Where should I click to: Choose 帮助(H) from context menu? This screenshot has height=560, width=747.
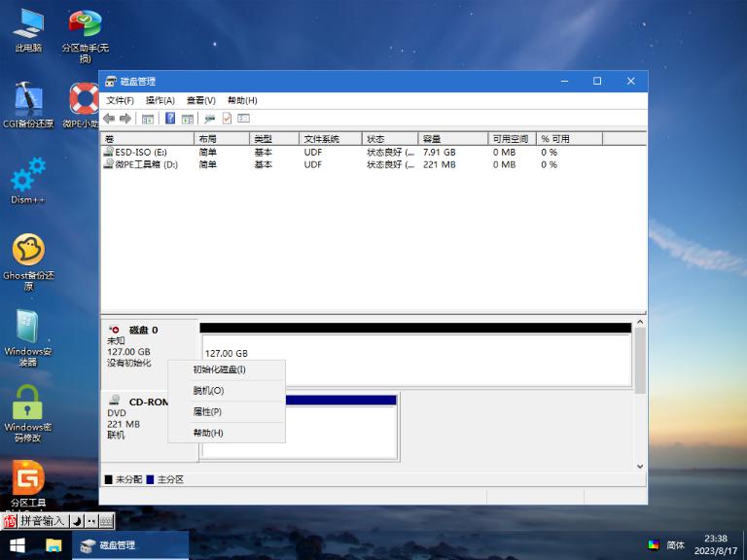pyautogui.click(x=227, y=433)
